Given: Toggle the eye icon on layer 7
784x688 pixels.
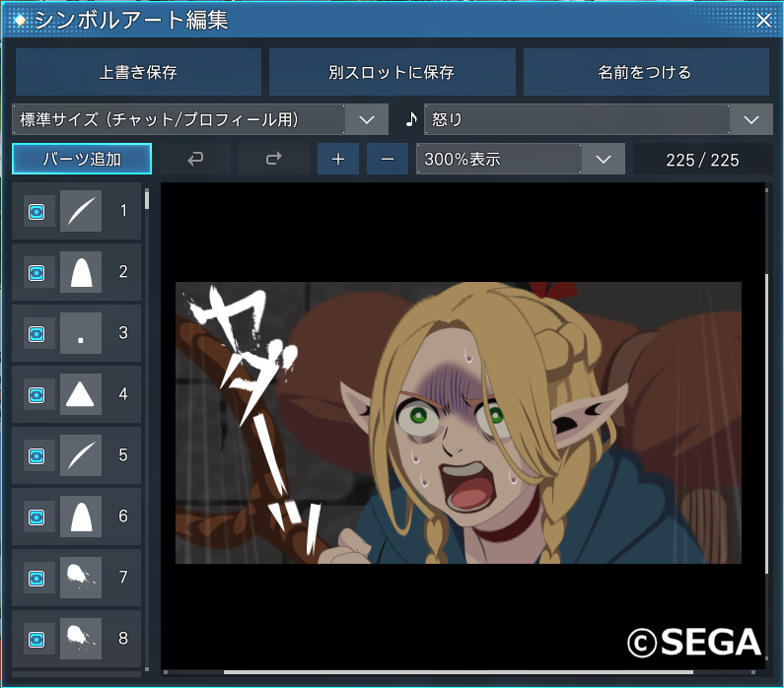Looking at the screenshot, I should tap(36, 579).
